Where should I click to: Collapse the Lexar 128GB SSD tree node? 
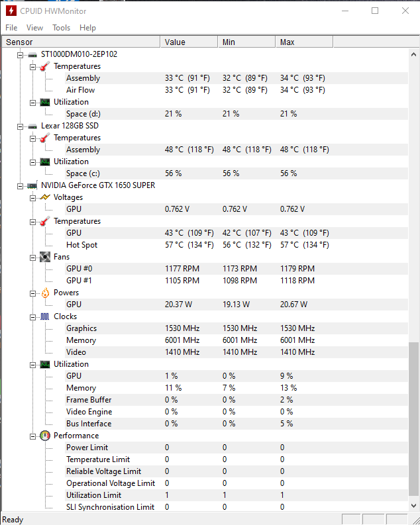point(21,126)
